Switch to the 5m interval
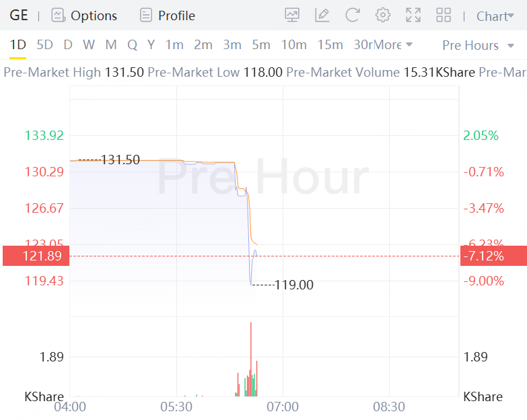Viewport: 527px width, 420px height. click(x=261, y=45)
